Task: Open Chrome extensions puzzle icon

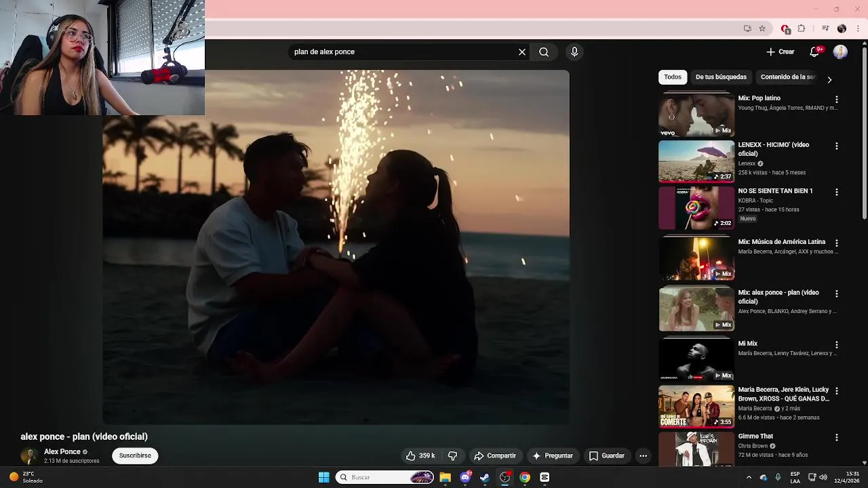Action: point(802,28)
